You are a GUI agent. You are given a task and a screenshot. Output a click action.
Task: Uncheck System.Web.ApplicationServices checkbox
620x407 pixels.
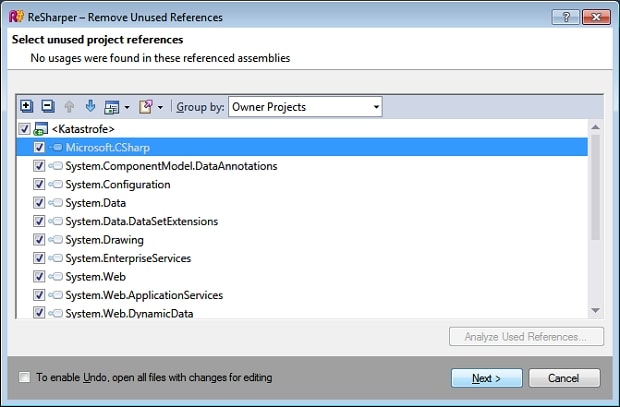[39, 295]
